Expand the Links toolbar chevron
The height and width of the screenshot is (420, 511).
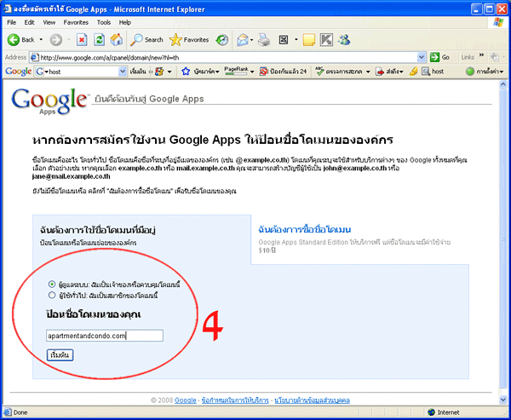tap(481, 55)
